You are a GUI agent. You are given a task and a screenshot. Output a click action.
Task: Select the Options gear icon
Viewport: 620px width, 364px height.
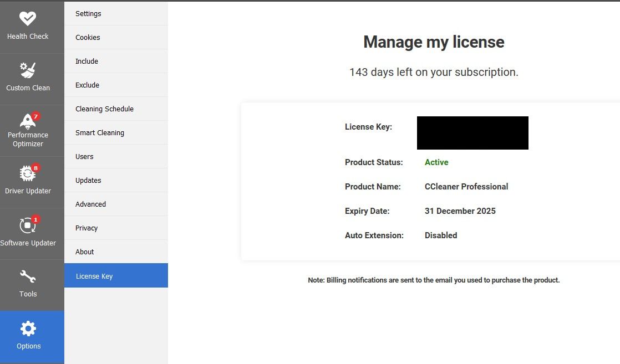point(28,329)
